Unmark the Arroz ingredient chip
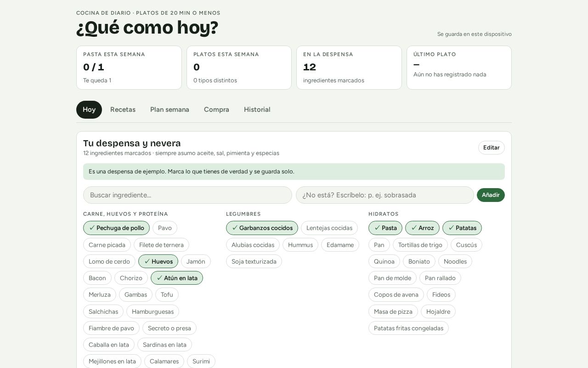588x368 pixels. 422,228
